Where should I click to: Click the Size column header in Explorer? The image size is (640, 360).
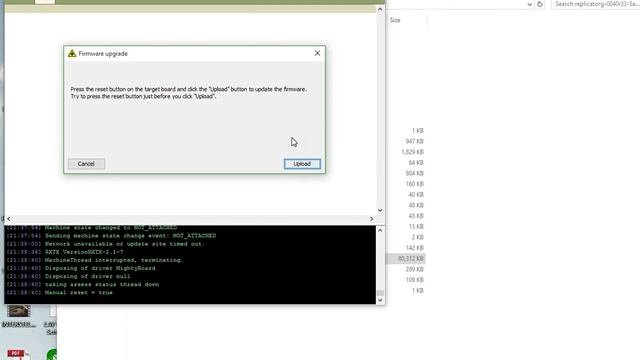pos(395,20)
